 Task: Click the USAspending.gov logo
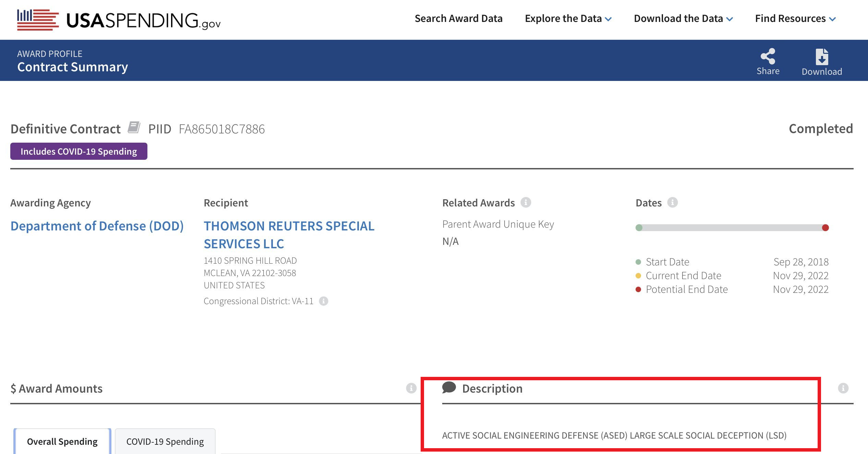tap(119, 20)
